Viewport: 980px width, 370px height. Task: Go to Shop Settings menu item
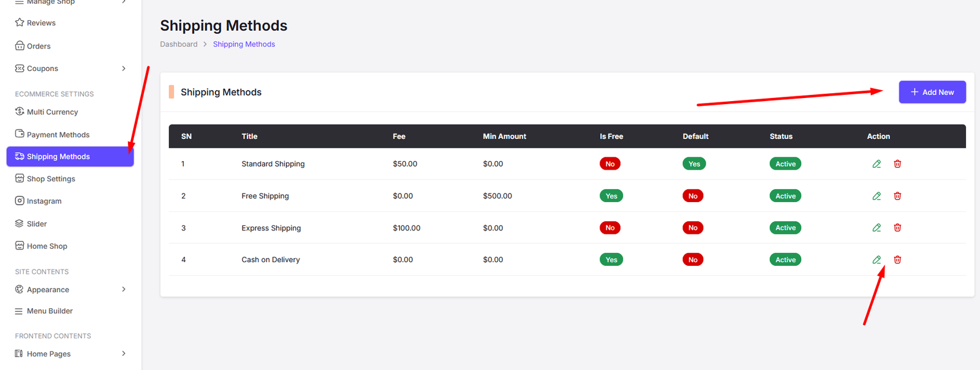pyautogui.click(x=51, y=179)
